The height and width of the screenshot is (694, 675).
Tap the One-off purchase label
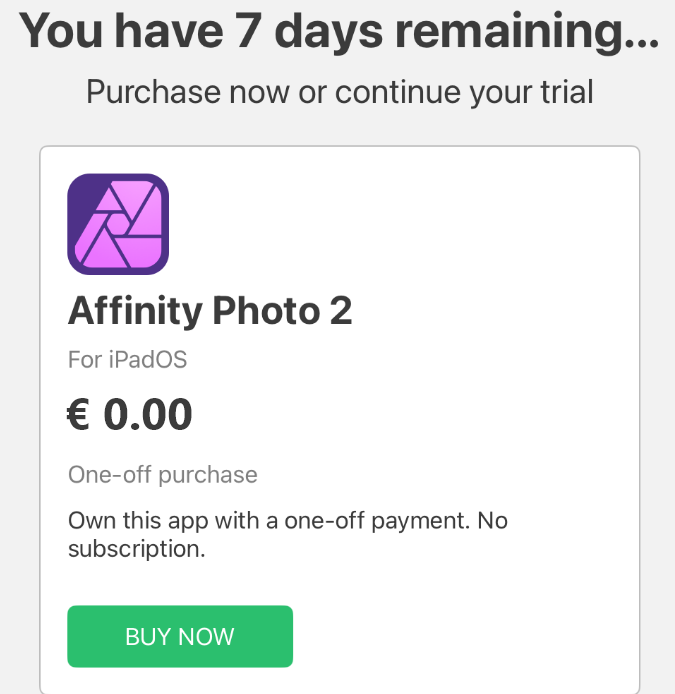(x=162, y=474)
